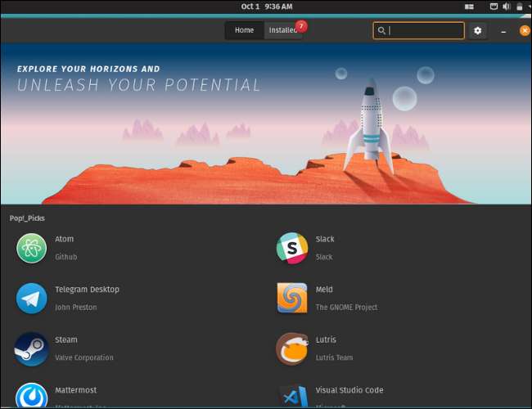Open the Steam app icon
The height and width of the screenshot is (409, 532).
tap(32, 349)
